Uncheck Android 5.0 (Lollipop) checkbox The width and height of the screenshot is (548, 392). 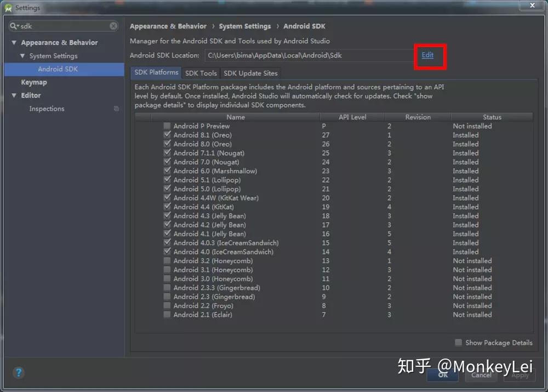pos(167,189)
